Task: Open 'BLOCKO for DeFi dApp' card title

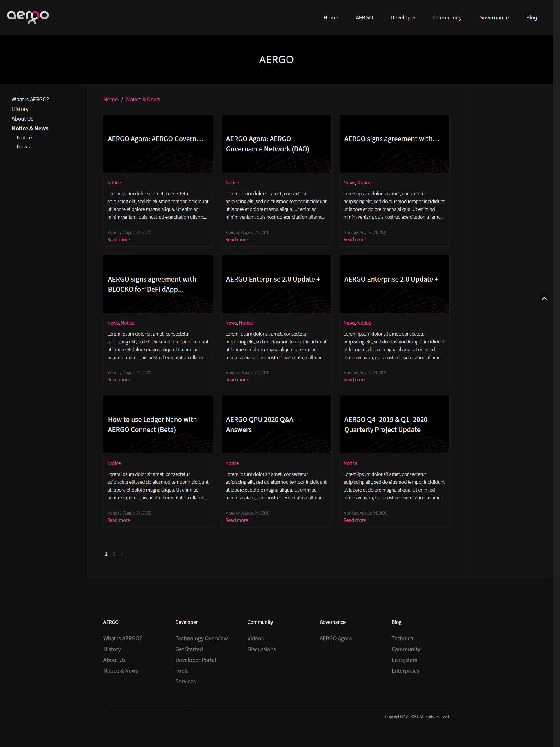Action: point(152,284)
